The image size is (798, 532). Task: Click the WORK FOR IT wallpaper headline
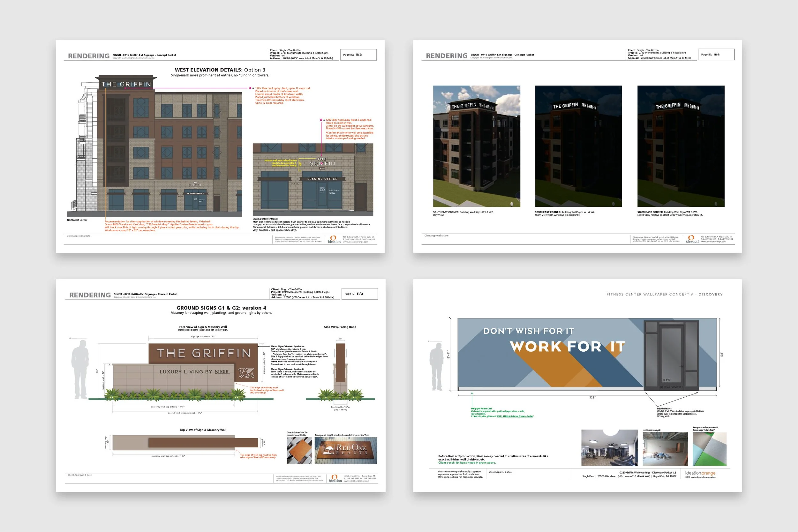tap(567, 347)
